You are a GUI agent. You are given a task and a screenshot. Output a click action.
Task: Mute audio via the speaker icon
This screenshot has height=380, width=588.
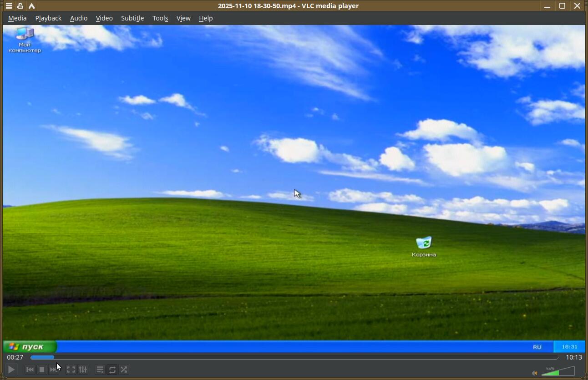[534, 373]
